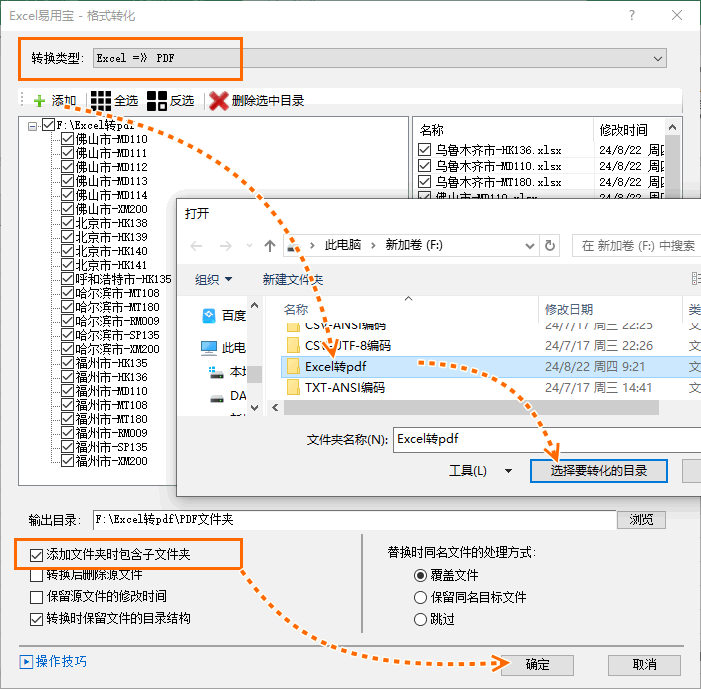
Task: Uncheck 乌鲁木齐市-MT180.xlsx file
Action: (424, 182)
